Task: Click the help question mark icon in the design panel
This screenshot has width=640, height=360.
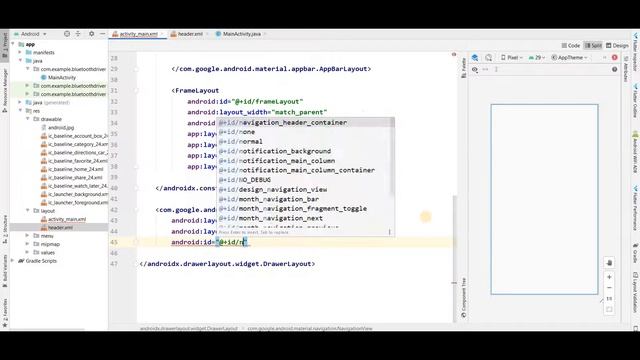Action: coord(615,69)
